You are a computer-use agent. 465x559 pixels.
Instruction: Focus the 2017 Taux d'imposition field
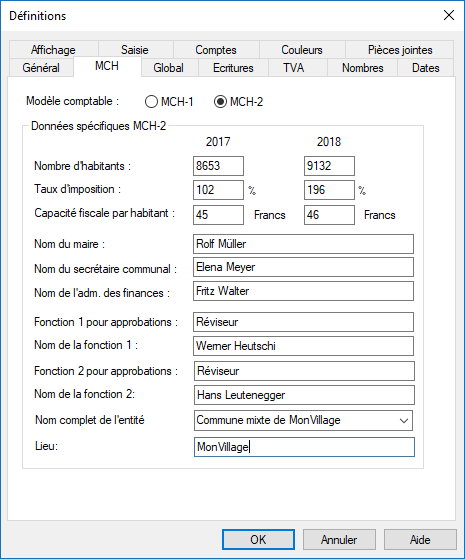218,190
